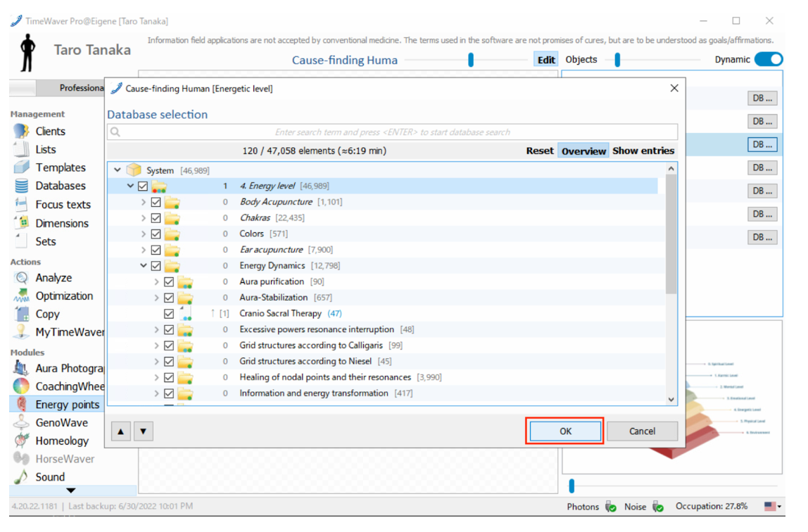This screenshot has height=532, width=808.
Task: Open the Templates icon in sidebar
Action: point(22,167)
